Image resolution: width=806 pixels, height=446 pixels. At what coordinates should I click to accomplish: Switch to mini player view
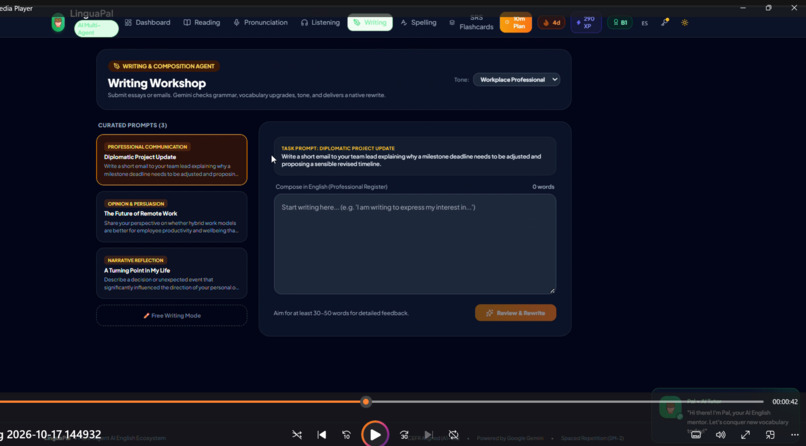click(x=770, y=435)
